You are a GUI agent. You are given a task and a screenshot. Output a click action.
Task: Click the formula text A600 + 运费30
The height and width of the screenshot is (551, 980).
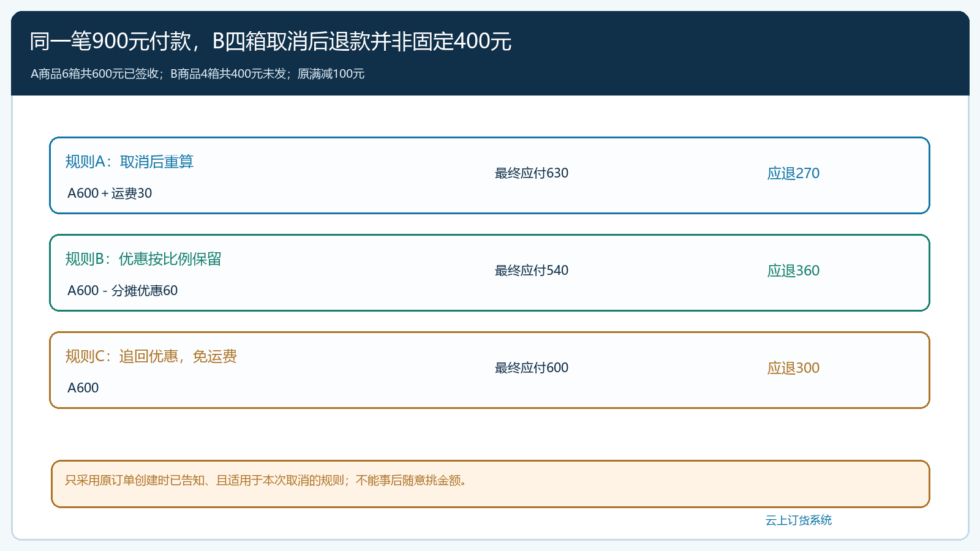pos(110,193)
